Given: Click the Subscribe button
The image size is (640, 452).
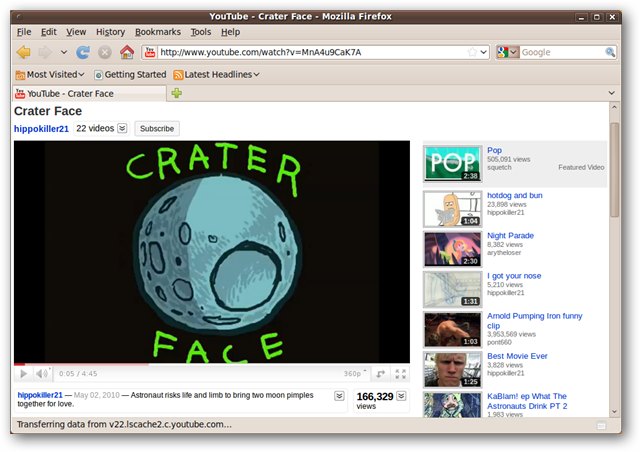Looking at the screenshot, I should [157, 129].
